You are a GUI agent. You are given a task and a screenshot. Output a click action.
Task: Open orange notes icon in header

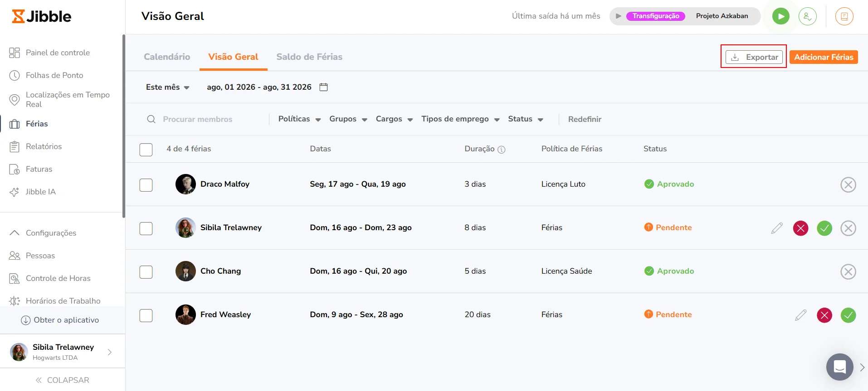(x=844, y=16)
